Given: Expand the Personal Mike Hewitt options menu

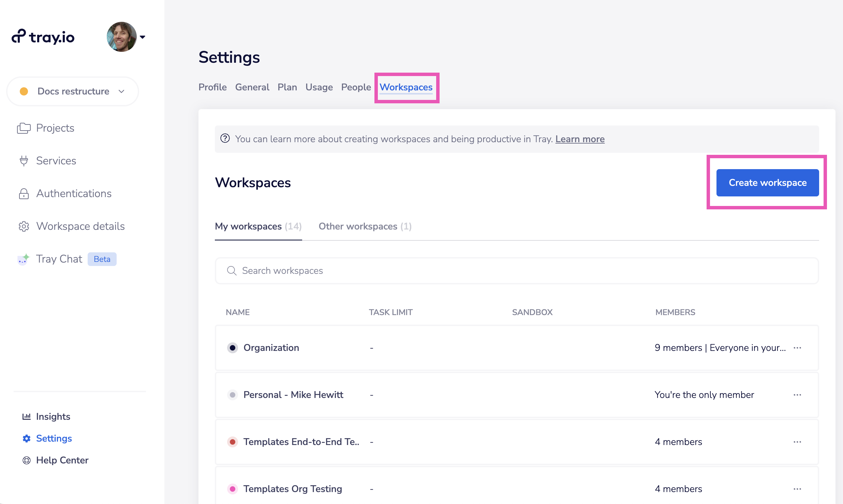Looking at the screenshot, I should (x=797, y=395).
